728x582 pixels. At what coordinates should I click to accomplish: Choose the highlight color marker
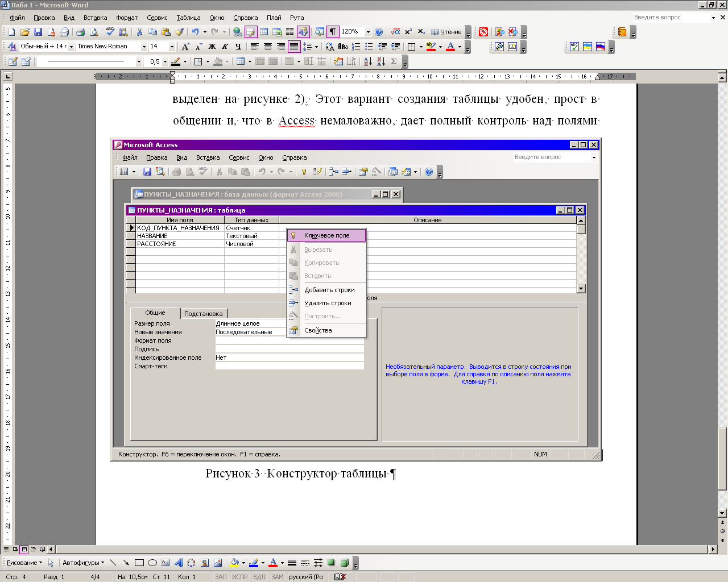(x=431, y=47)
